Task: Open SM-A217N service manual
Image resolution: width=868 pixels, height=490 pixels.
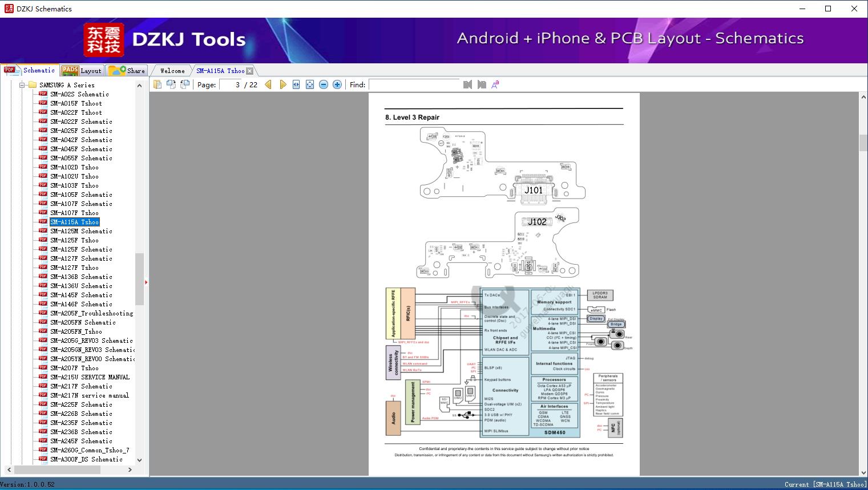Action: click(90, 395)
